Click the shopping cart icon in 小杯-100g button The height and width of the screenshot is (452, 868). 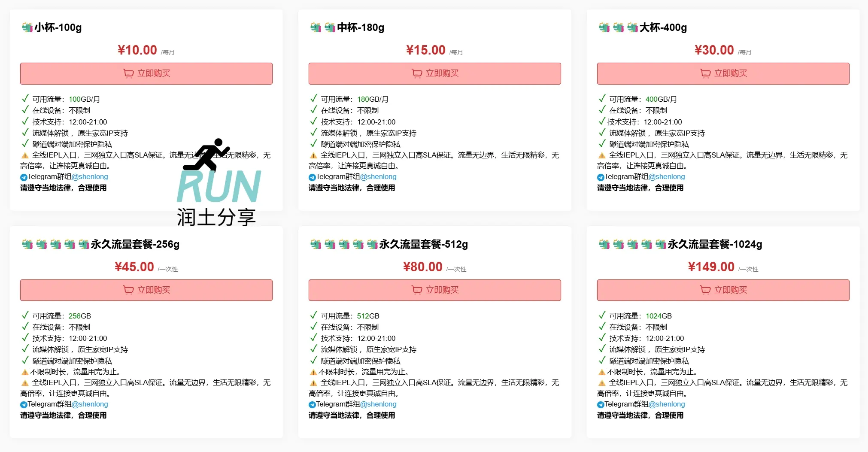128,73
